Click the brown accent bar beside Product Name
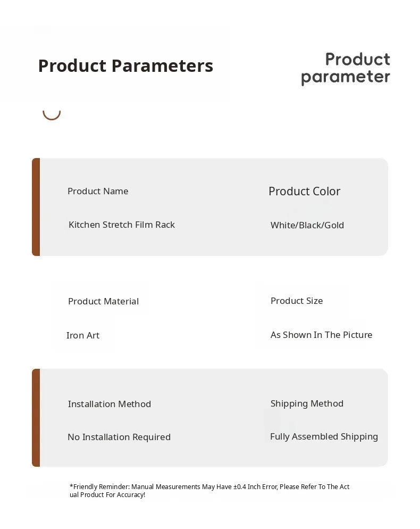The width and height of the screenshot is (420, 529). (36, 207)
